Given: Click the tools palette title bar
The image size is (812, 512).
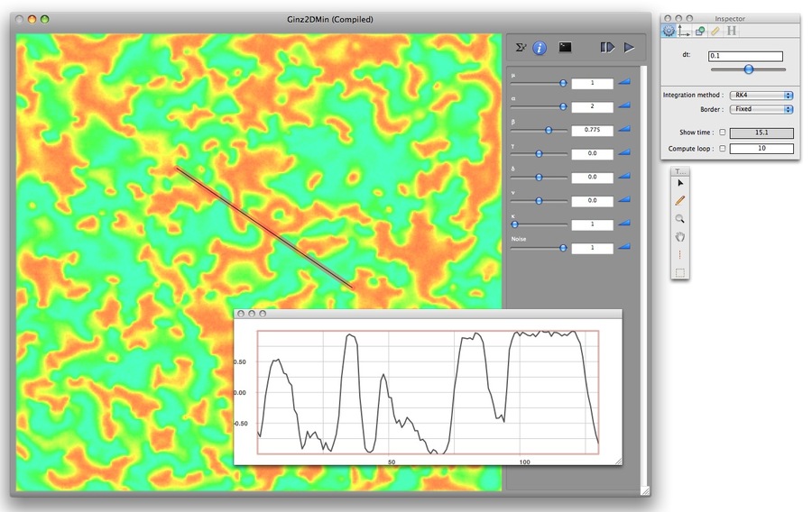Looking at the screenshot, I should (x=680, y=171).
